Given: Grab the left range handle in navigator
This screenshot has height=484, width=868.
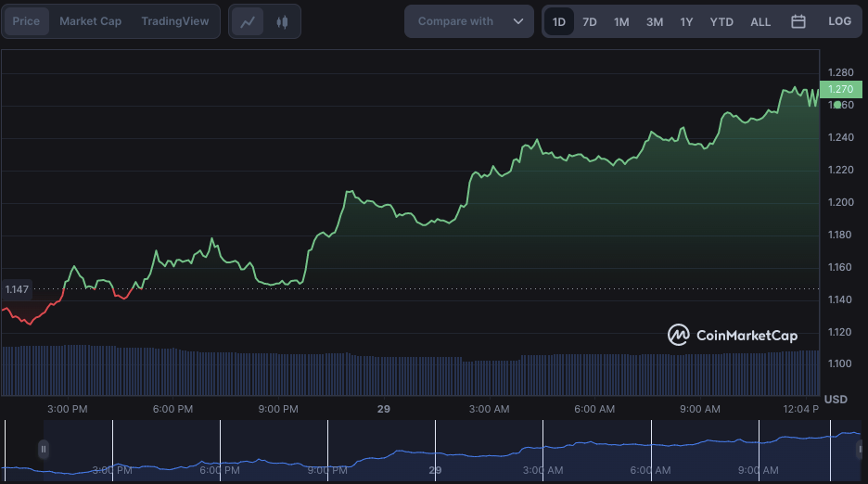Looking at the screenshot, I should [43, 450].
